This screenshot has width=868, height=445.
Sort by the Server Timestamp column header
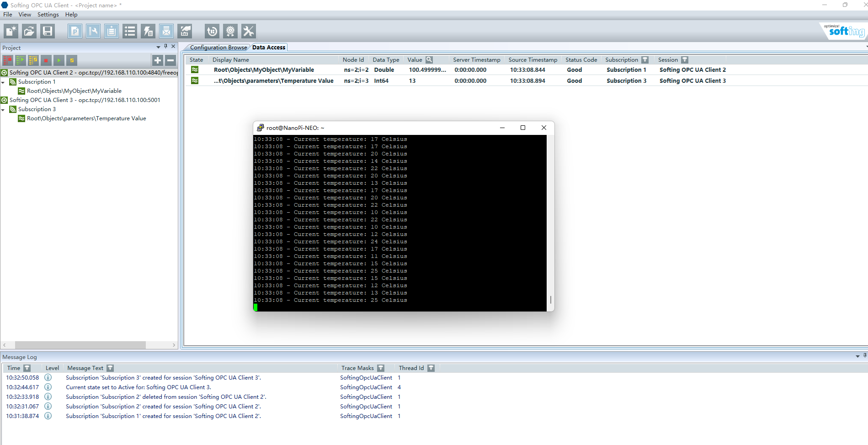(x=477, y=60)
